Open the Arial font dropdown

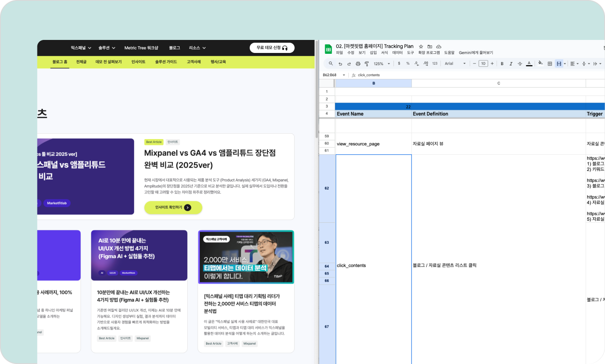(x=455, y=64)
